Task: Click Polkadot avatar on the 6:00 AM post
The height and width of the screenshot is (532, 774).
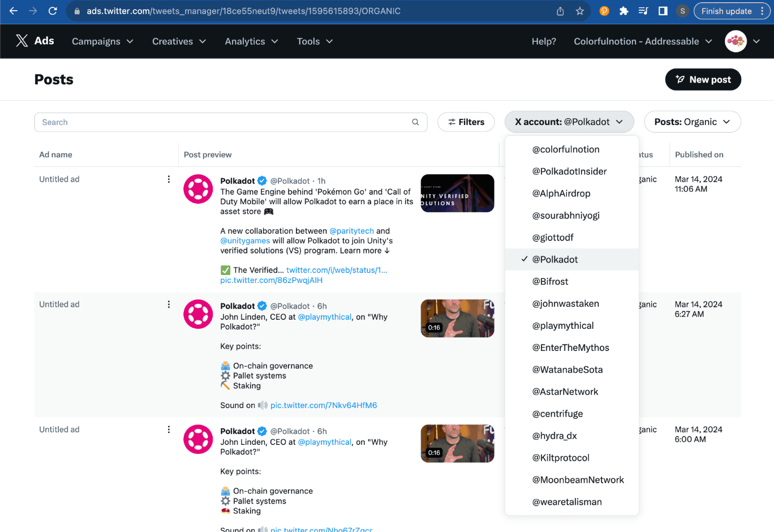Action: (198, 439)
